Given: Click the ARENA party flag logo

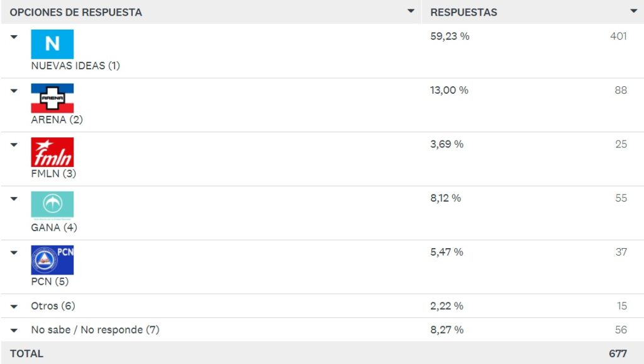Looking at the screenshot, I should [x=52, y=98].
